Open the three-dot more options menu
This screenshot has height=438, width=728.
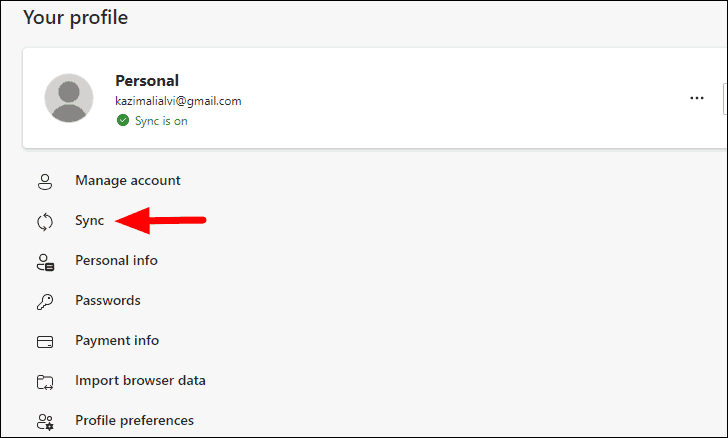click(696, 98)
